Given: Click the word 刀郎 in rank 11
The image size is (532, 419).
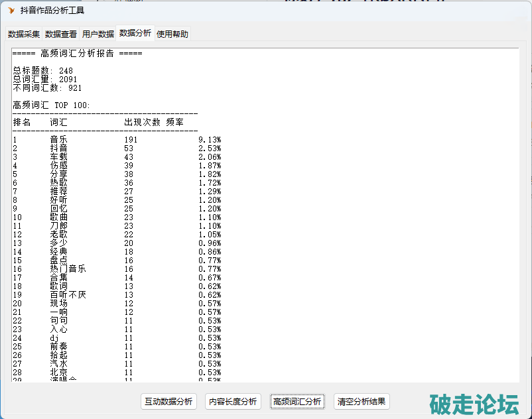Looking at the screenshot, I should point(58,226).
